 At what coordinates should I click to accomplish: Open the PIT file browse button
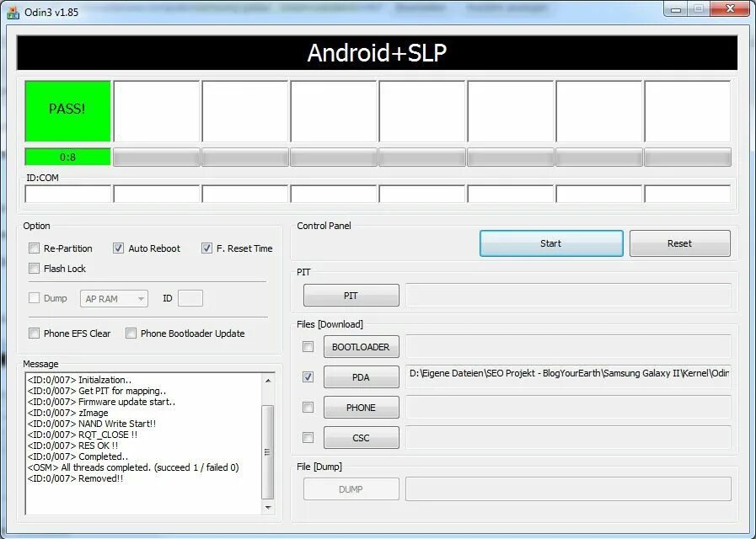click(x=351, y=296)
